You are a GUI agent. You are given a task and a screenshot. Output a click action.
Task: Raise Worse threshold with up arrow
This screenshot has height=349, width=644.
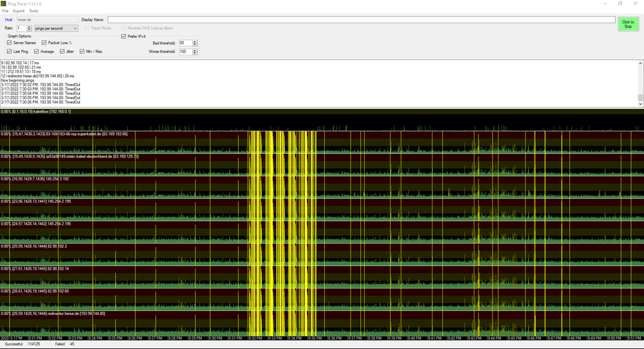point(195,50)
